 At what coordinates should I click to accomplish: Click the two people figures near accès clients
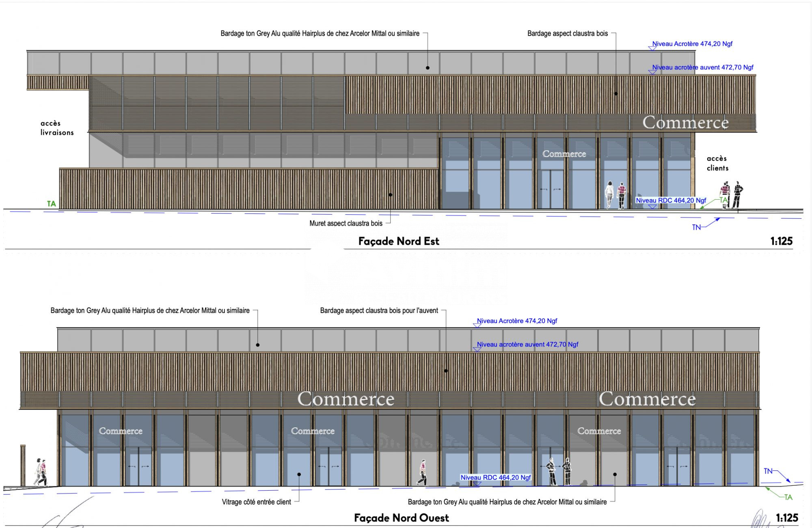(x=731, y=195)
